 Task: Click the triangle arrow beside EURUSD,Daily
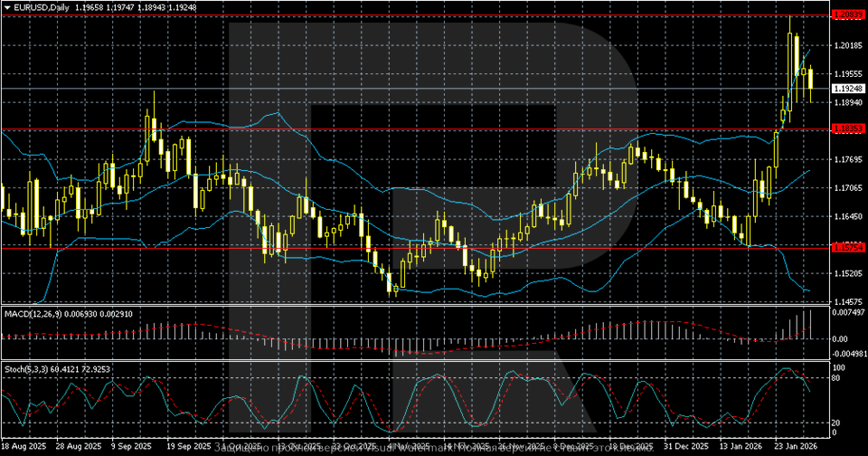click(x=6, y=6)
